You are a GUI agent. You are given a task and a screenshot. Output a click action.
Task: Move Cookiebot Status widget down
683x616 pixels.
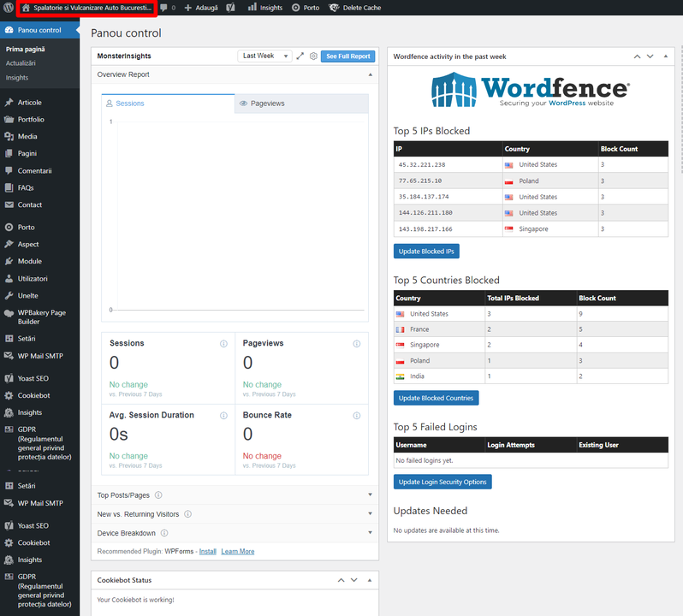354,580
